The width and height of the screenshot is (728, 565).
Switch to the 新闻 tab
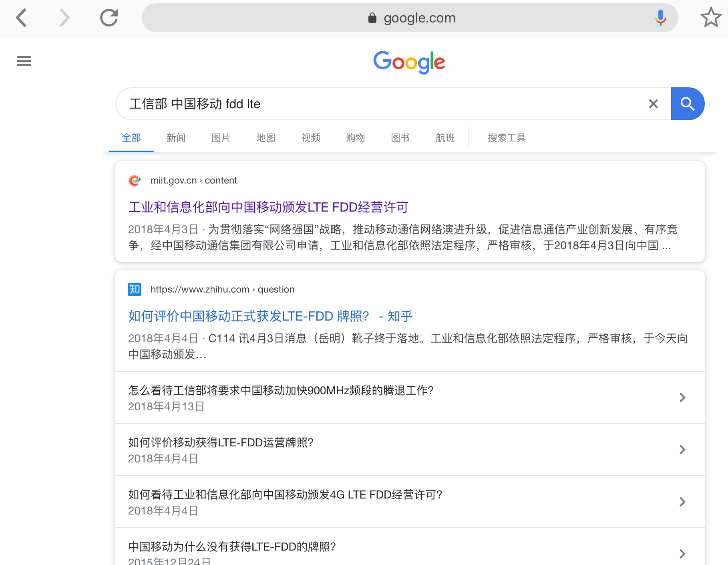click(176, 138)
